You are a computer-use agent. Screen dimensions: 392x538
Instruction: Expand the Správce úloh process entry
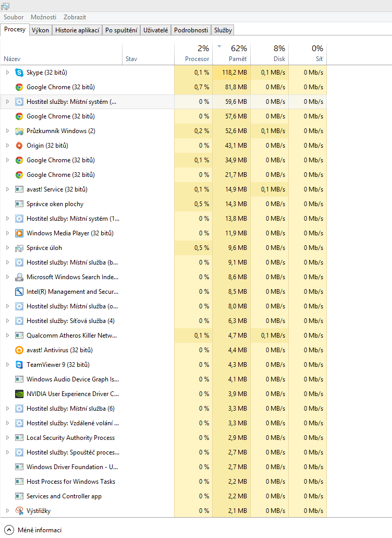[x=7, y=248]
